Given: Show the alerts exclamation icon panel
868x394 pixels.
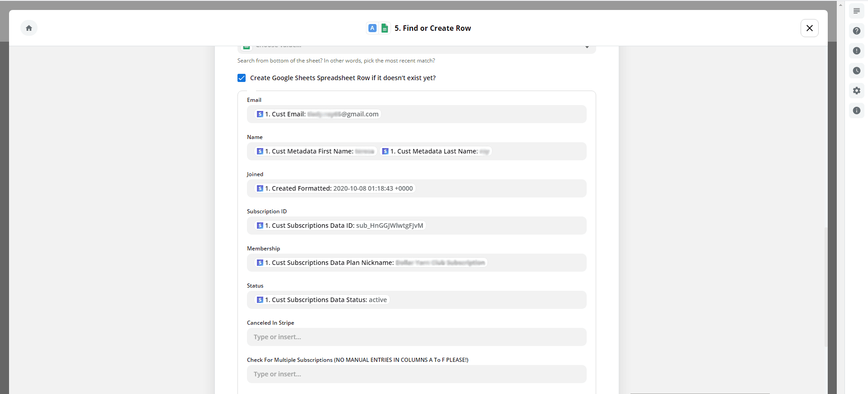Looking at the screenshot, I should tap(857, 51).
